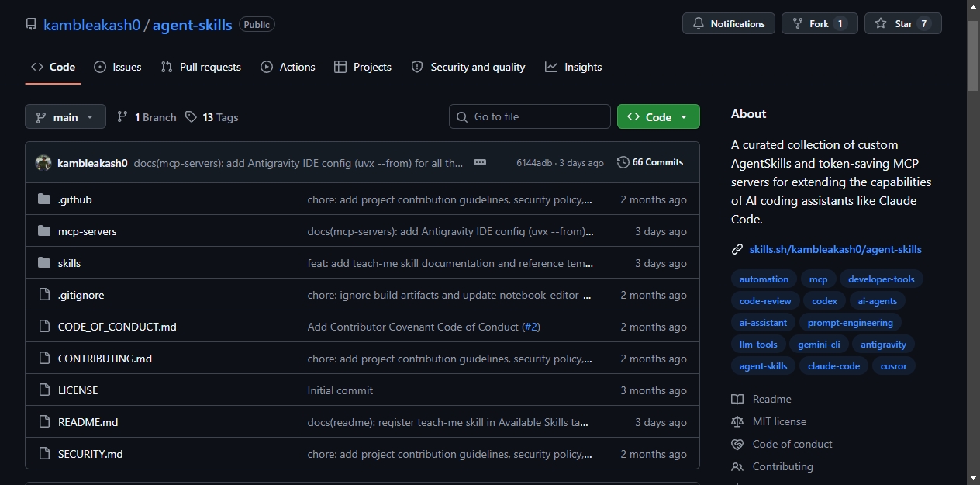Expand the green Code clone dropdown
This screenshot has width=980, height=485.
point(658,116)
